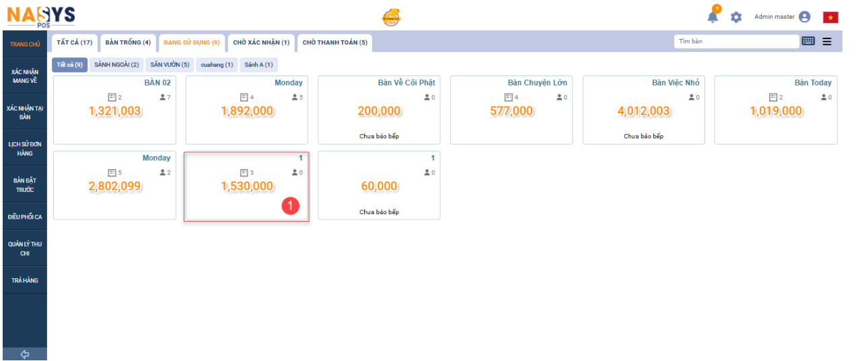Open LỊCH SỬ ĐƠN HÀNG in sidebar
868x361 pixels.
[x=25, y=149]
